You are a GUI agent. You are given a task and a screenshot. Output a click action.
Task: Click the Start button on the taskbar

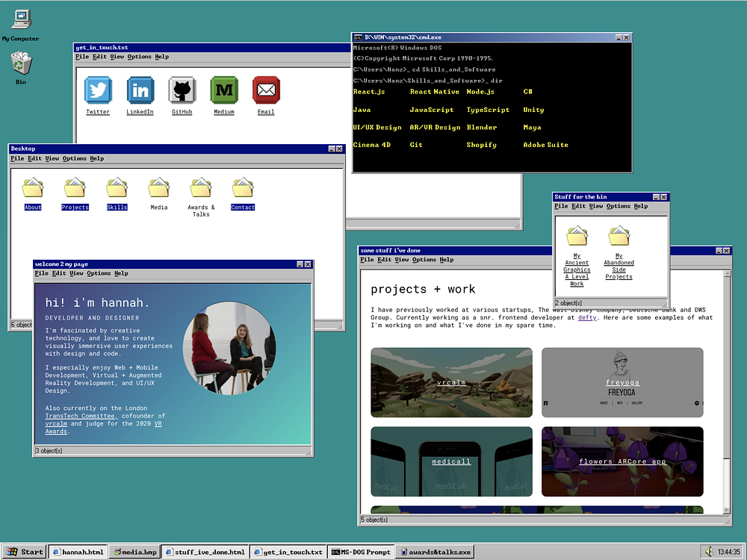pos(22,552)
